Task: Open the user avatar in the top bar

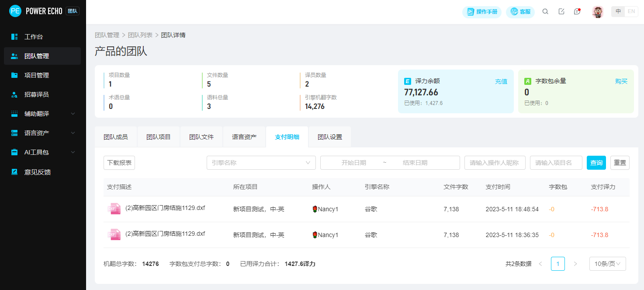Action: [x=598, y=11]
